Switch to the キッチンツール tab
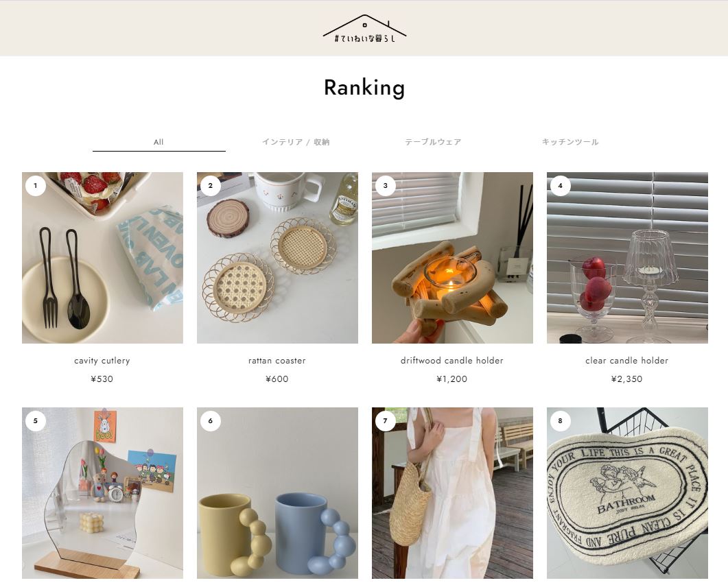The height and width of the screenshot is (585, 728). coord(570,142)
